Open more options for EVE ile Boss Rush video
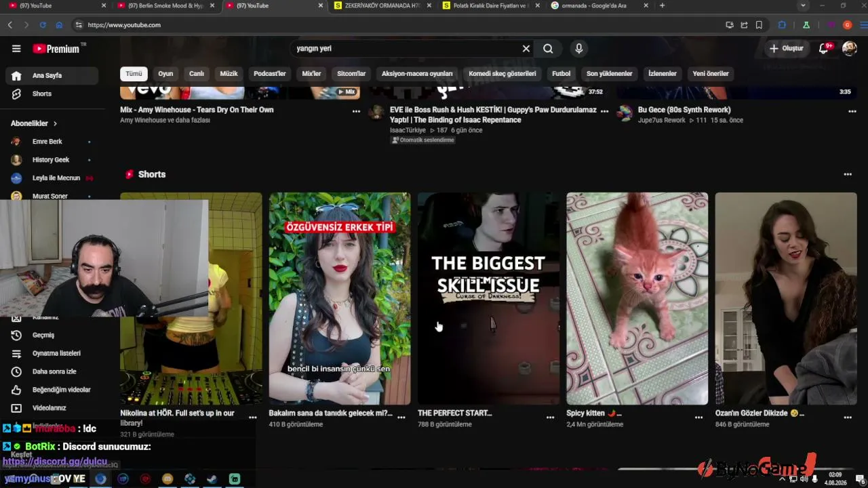 [605, 112]
